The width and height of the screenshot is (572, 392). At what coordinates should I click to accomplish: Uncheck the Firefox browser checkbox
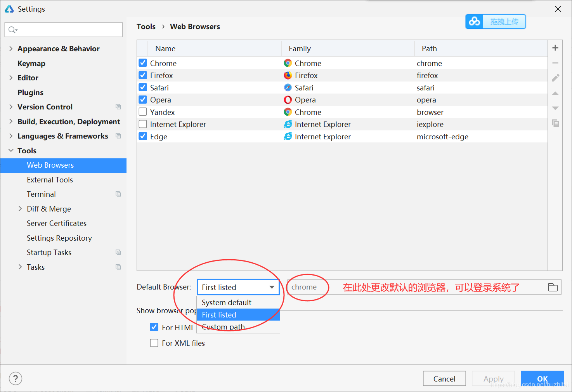pyautogui.click(x=143, y=75)
